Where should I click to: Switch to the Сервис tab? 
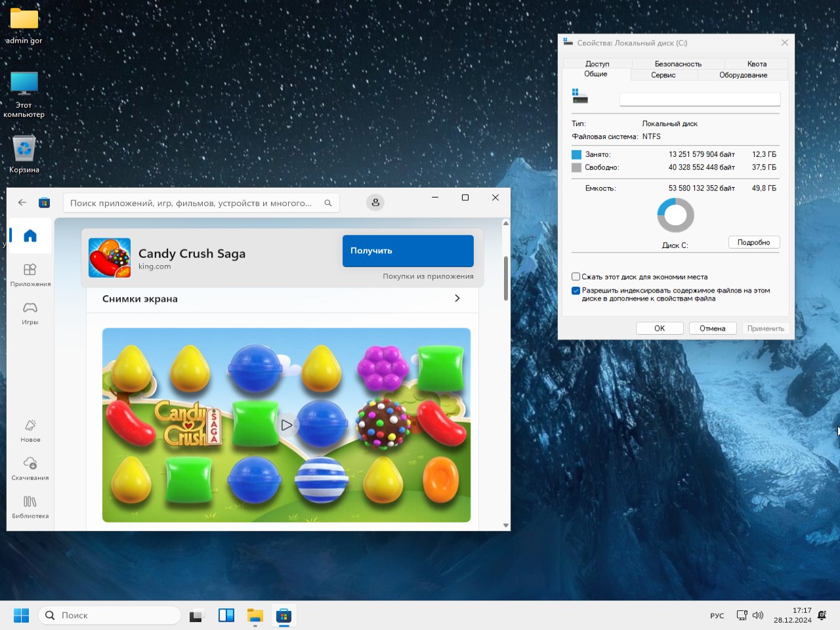pyautogui.click(x=663, y=75)
